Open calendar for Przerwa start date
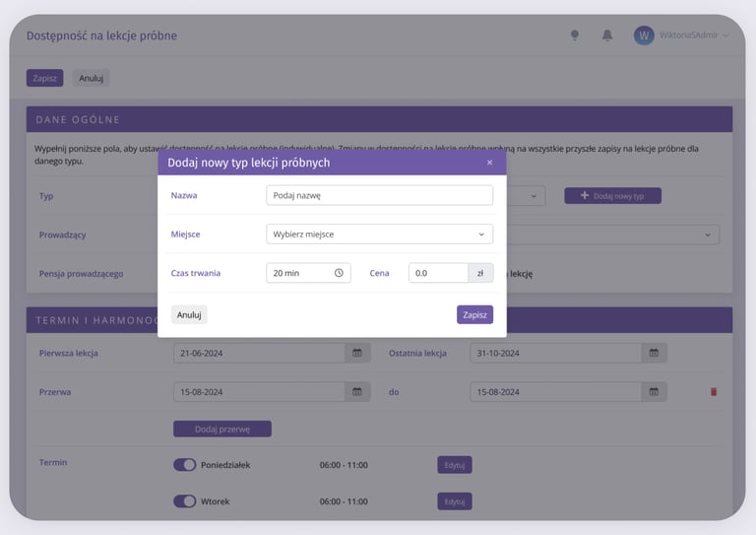This screenshot has height=535, width=756. coord(357,392)
